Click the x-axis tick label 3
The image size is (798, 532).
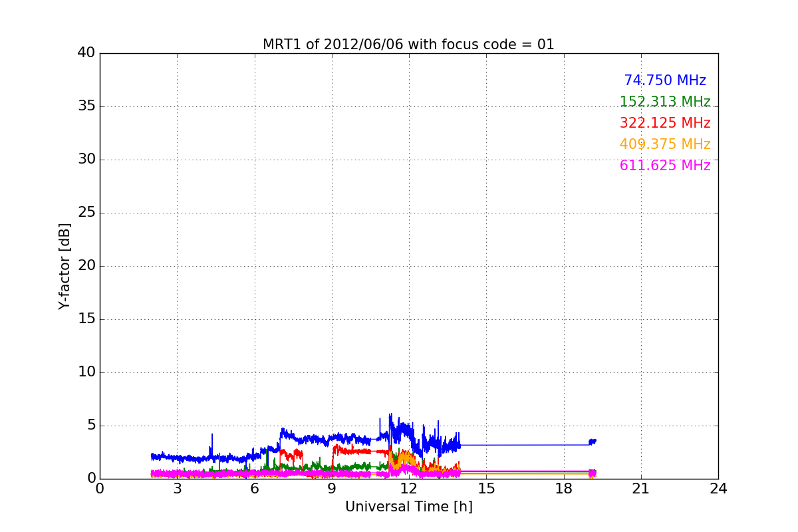(177, 489)
